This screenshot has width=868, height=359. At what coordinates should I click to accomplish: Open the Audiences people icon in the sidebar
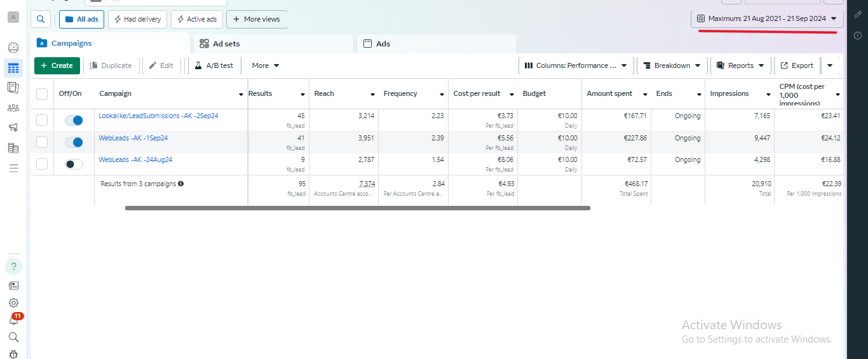[13, 108]
